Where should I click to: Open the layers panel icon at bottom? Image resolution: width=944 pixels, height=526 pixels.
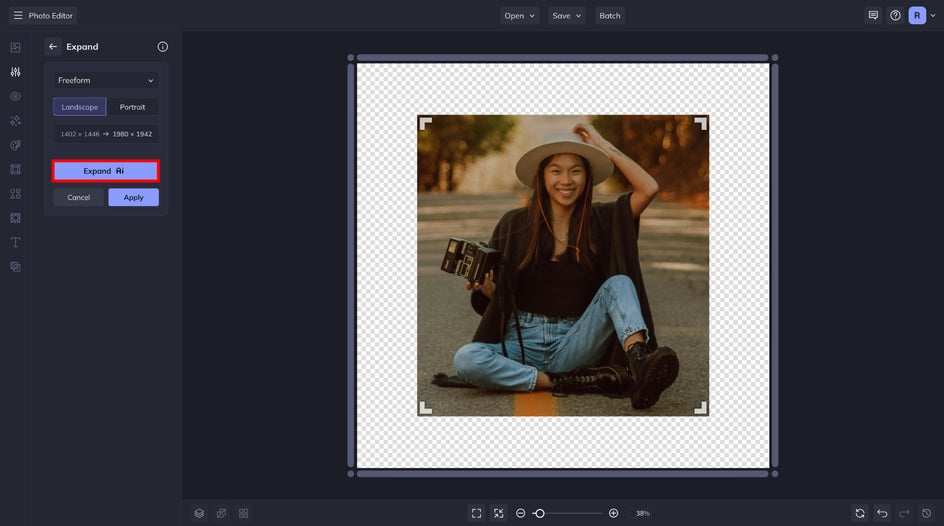[x=199, y=513]
